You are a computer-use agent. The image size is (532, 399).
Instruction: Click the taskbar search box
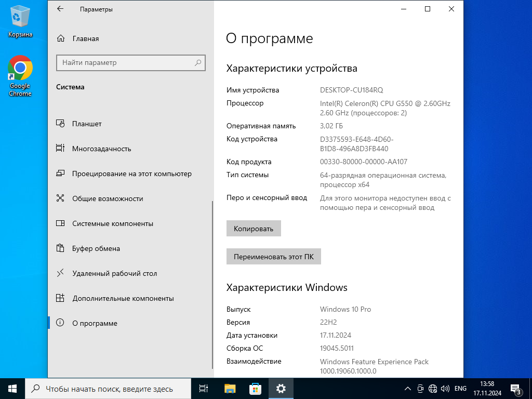108,389
